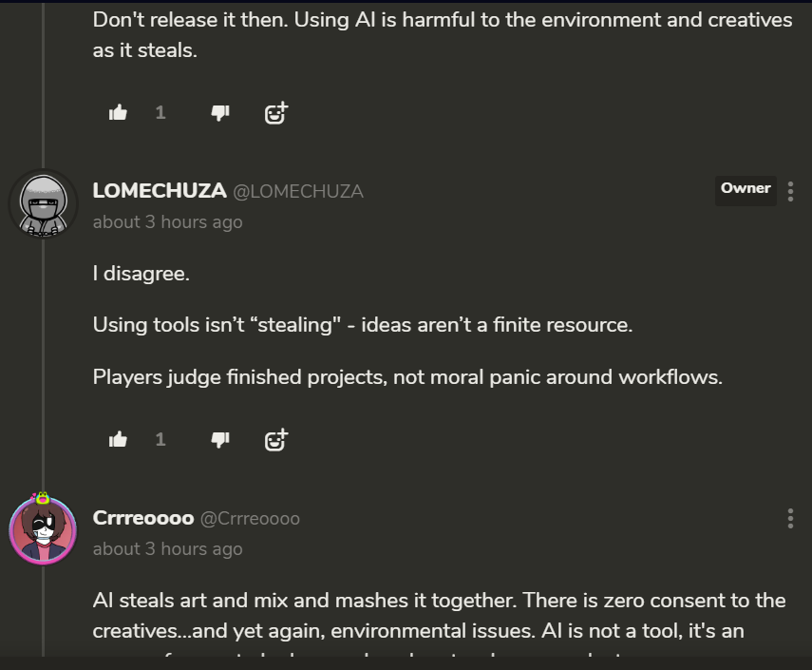The height and width of the screenshot is (670, 812).
Task: Click the like count on the top comment
Action: point(161,113)
